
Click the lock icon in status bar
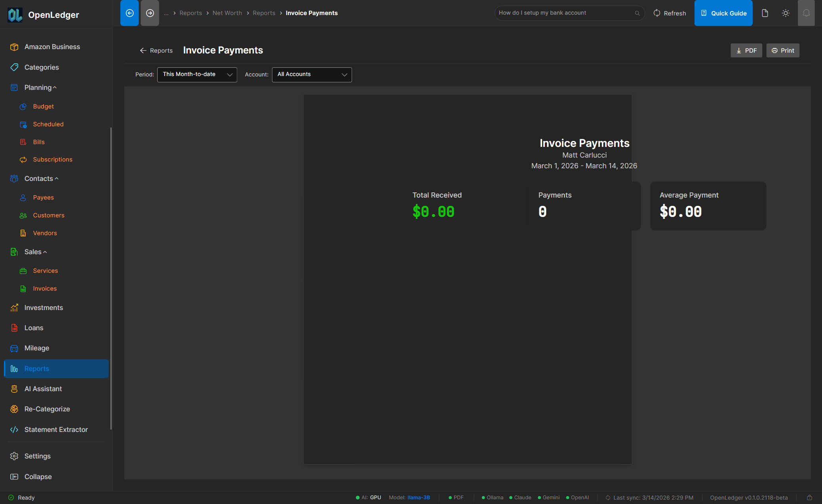tap(809, 498)
